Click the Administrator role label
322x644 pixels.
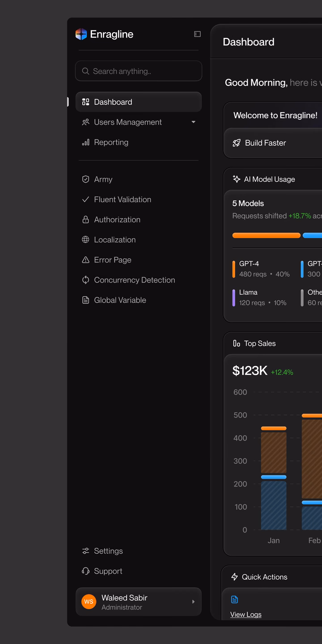point(122,607)
